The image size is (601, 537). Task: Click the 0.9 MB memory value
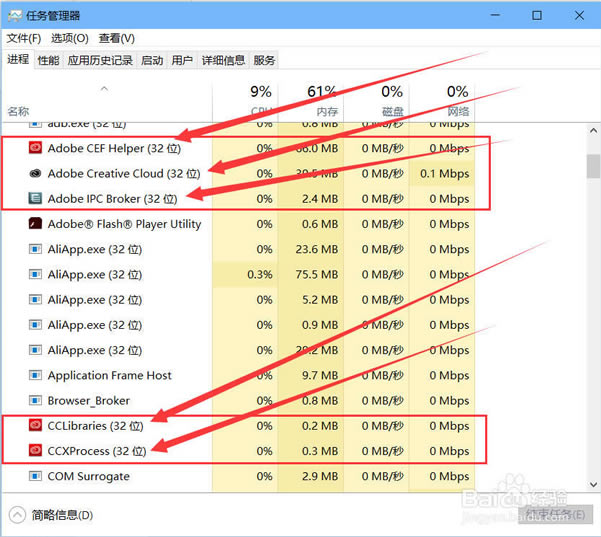tap(320, 325)
